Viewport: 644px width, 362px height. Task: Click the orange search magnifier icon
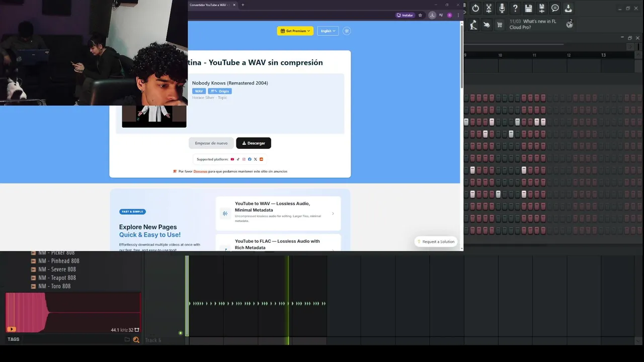coord(136,340)
